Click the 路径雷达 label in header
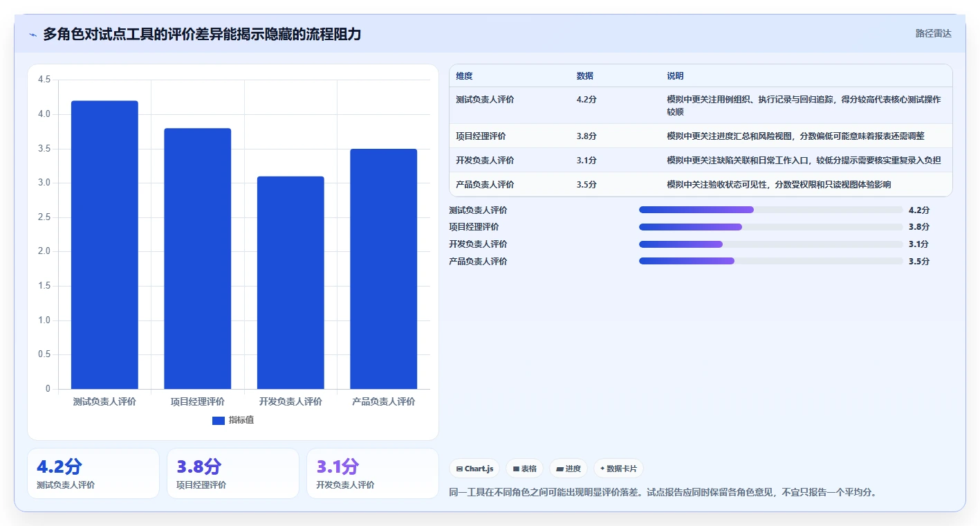 933,33
